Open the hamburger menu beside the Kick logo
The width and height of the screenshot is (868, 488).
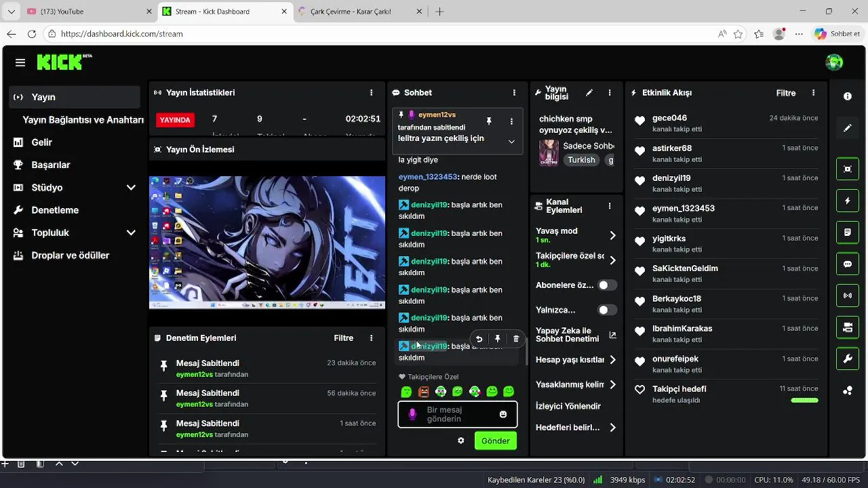tap(20, 63)
